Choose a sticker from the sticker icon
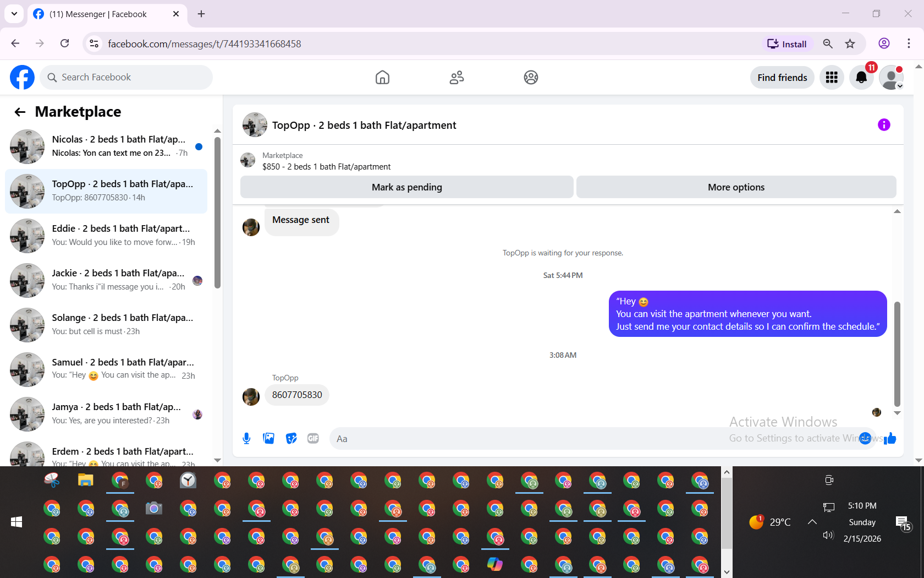Screen dimensions: 924x578 [x=291, y=439]
